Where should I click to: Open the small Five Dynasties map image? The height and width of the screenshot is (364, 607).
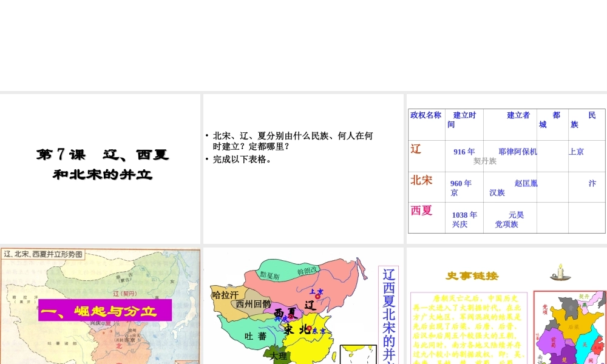pos(570,327)
